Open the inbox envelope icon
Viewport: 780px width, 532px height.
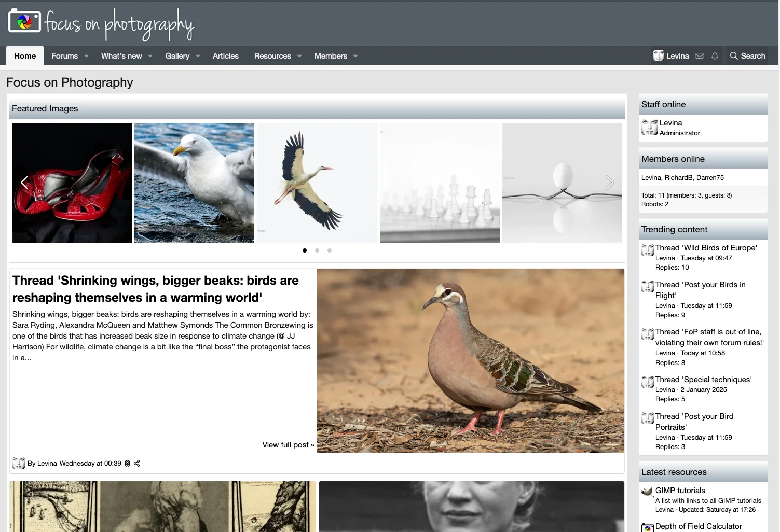pos(700,56)
